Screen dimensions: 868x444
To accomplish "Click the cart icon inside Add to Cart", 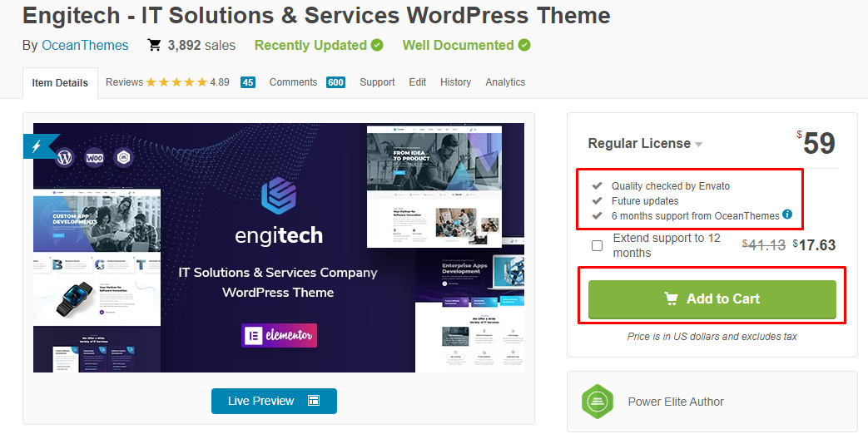I will [671, 298].
